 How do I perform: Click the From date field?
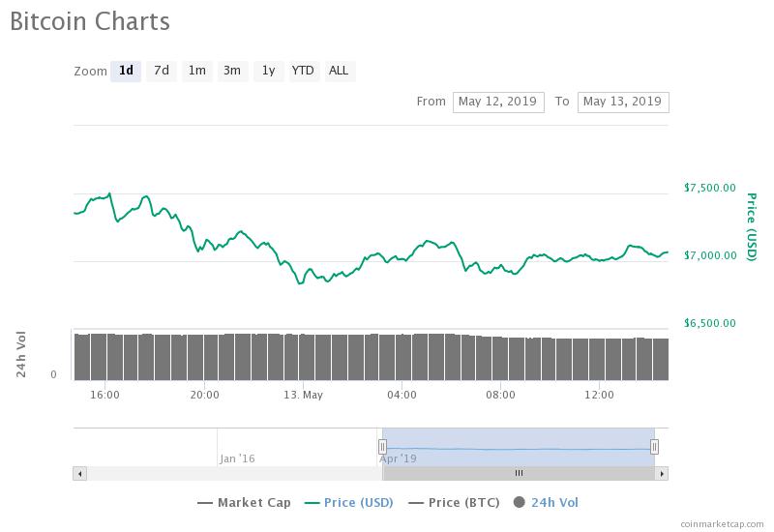coord(498,102)
